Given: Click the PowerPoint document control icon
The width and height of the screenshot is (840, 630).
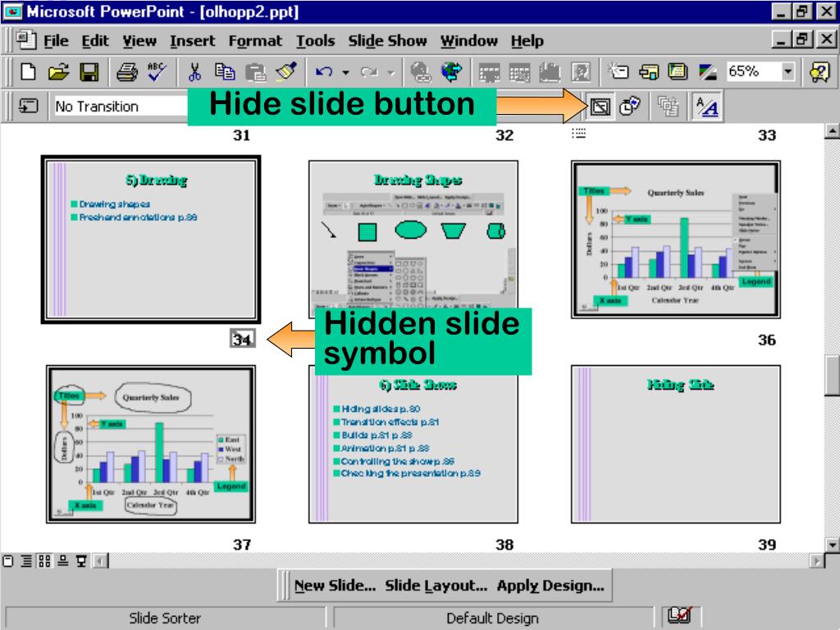Looking at the screenshot, I should pyautogui.click(x=25, y=41).
